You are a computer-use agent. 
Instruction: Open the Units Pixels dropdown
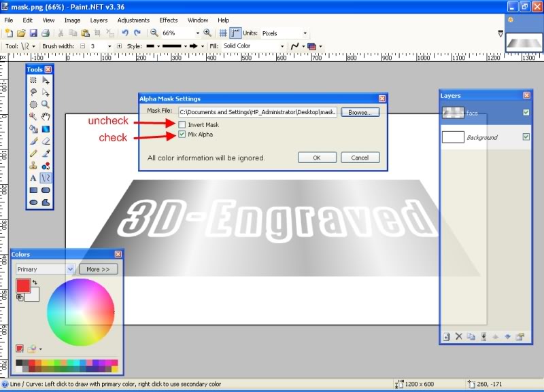click(x=305, y=33)
